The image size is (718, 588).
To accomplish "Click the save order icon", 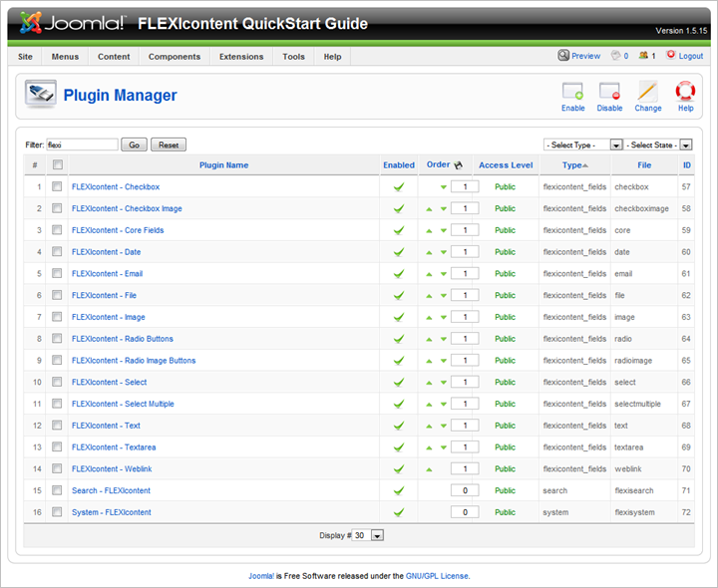I will 458,165.
